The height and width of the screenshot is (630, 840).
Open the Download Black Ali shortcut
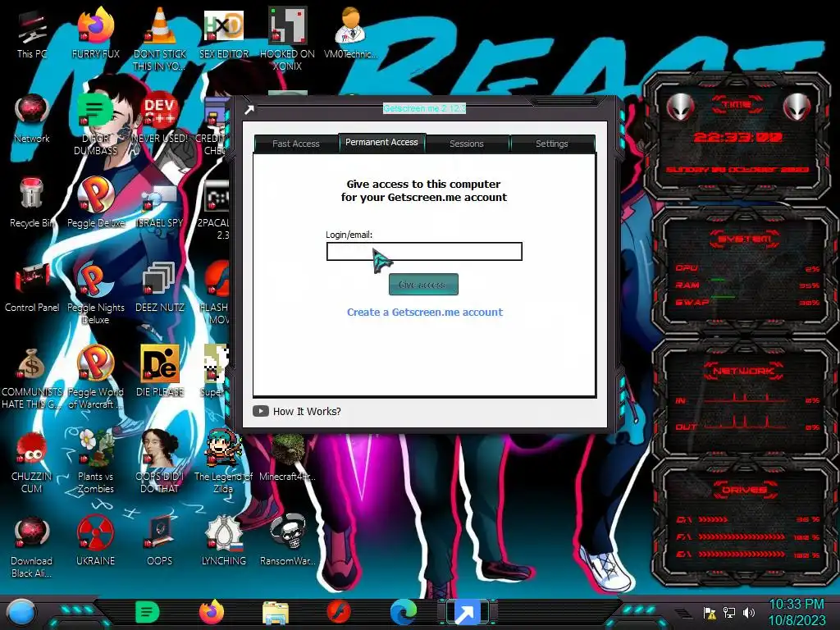click(x=32, y=546)
